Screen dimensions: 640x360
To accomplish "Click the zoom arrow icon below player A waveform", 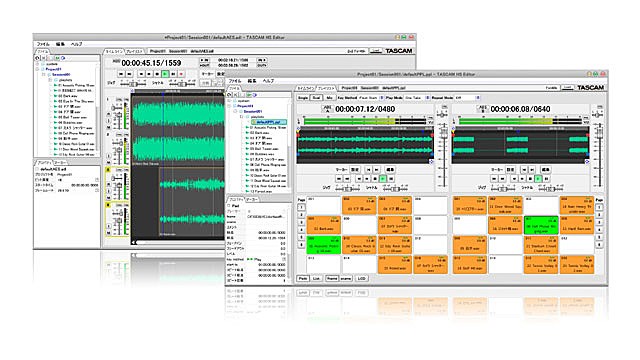I will point(431,162).
